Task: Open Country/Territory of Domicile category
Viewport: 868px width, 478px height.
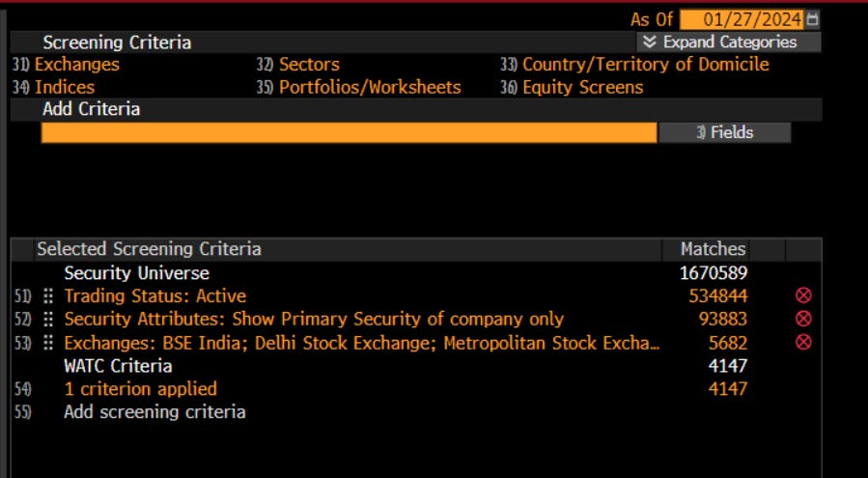Action: point(646,65)
